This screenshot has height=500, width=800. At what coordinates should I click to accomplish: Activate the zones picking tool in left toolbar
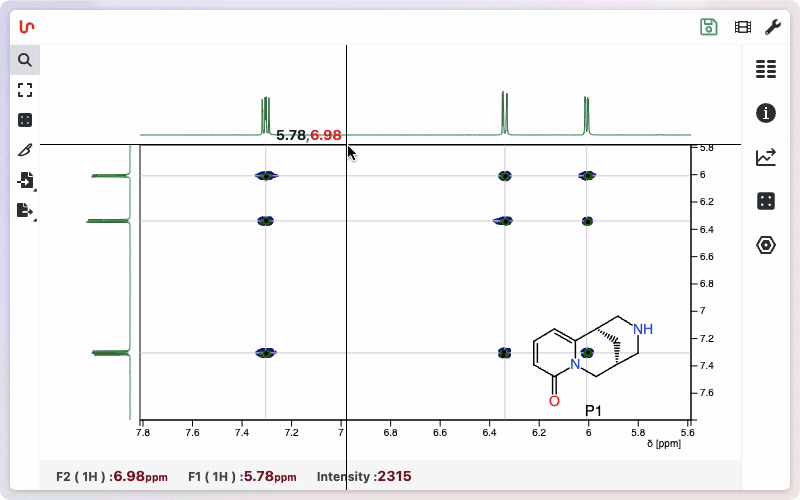pyautogui.click(x=25, y=120)
